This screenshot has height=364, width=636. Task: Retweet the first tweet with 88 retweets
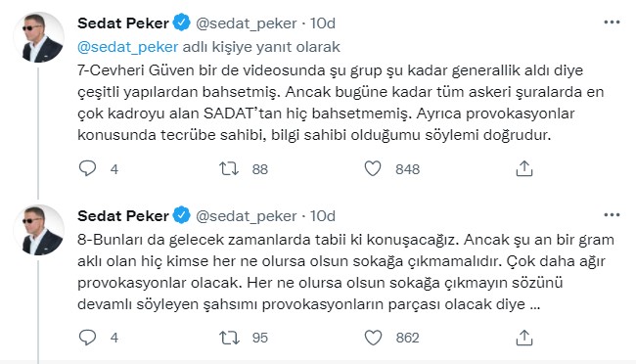[x=229, y=168]
